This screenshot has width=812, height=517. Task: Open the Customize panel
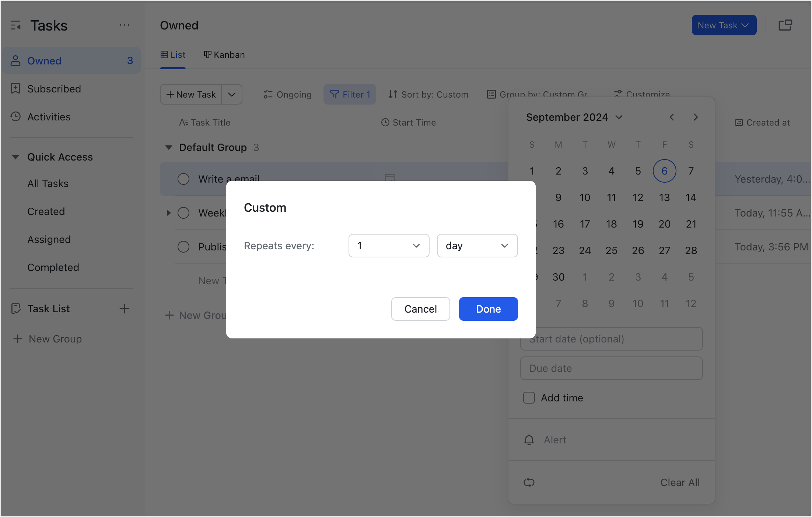(x=641, y=94)
